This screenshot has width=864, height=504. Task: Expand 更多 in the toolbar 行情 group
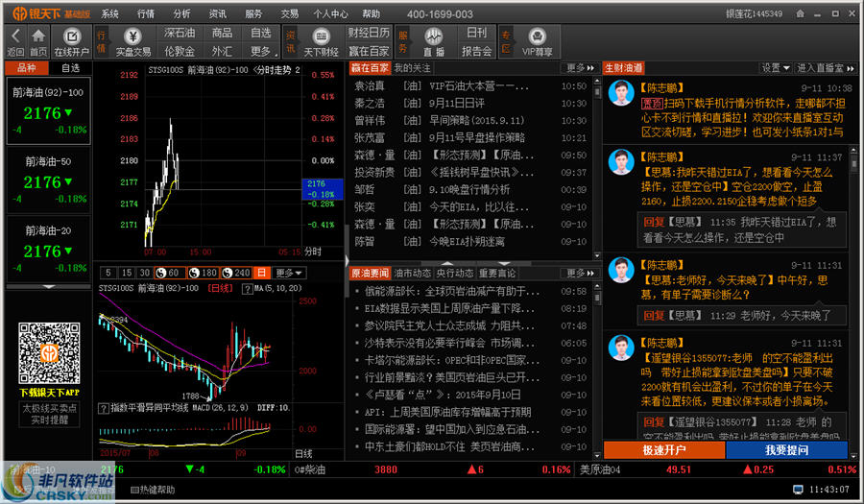click(261, 51)
